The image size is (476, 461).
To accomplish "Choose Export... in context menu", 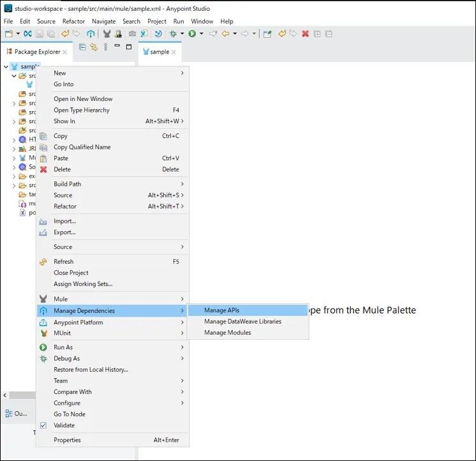I will (113, 232).
